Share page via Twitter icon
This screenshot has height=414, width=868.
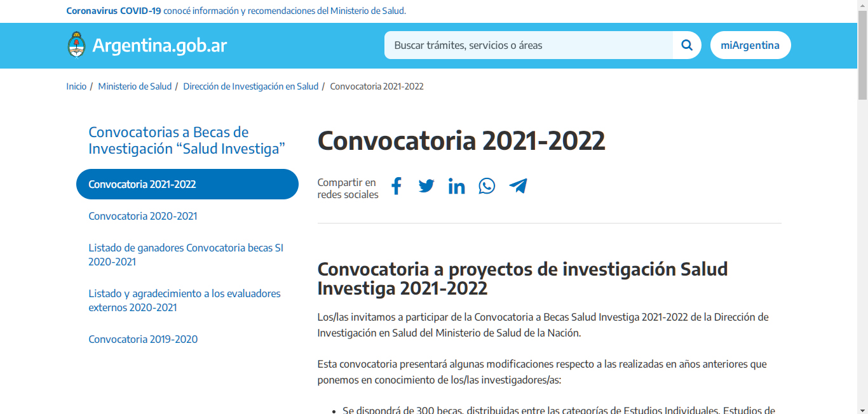click(426, 186)
